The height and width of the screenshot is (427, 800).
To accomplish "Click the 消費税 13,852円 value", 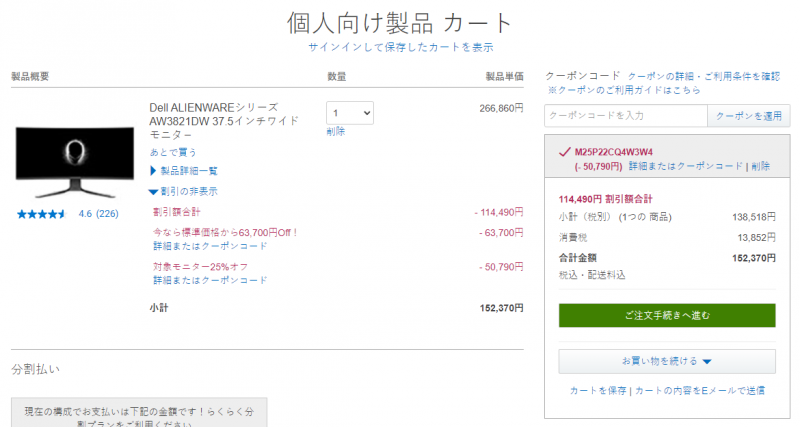I will point(756,238).
